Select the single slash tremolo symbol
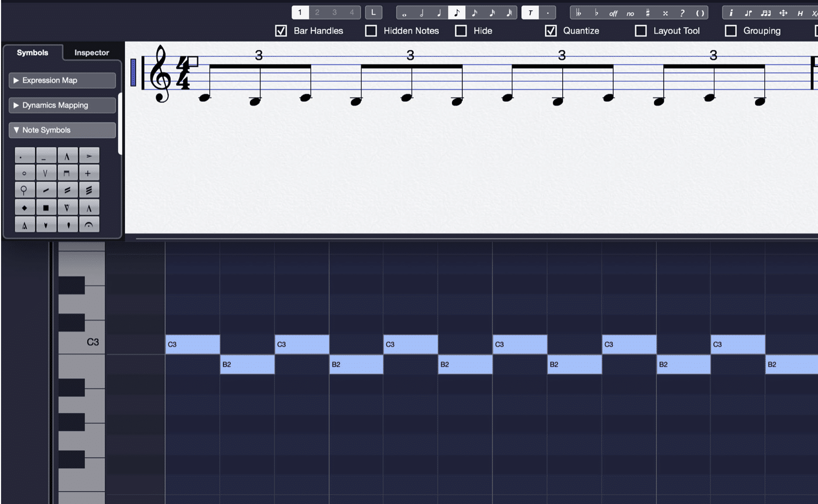The height and width of the screenshot is (504, 818). click(x=46, y=190)
